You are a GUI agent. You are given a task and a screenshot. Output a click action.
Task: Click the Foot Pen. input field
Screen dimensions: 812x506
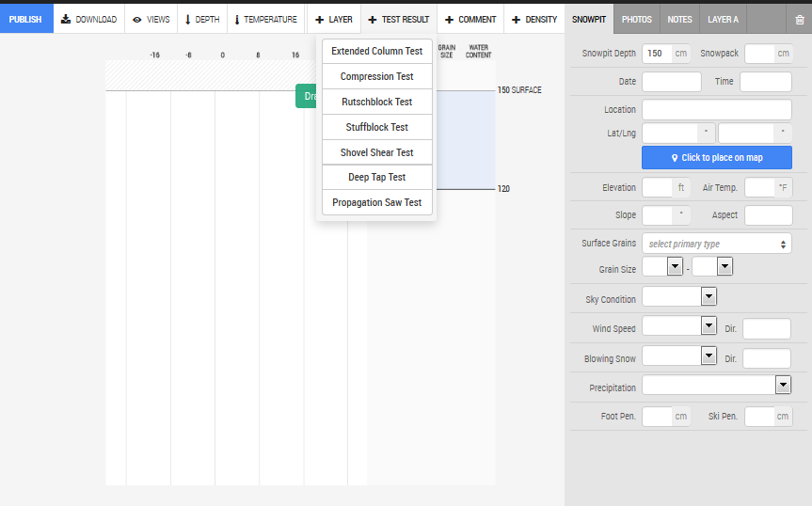pos(657,416)
